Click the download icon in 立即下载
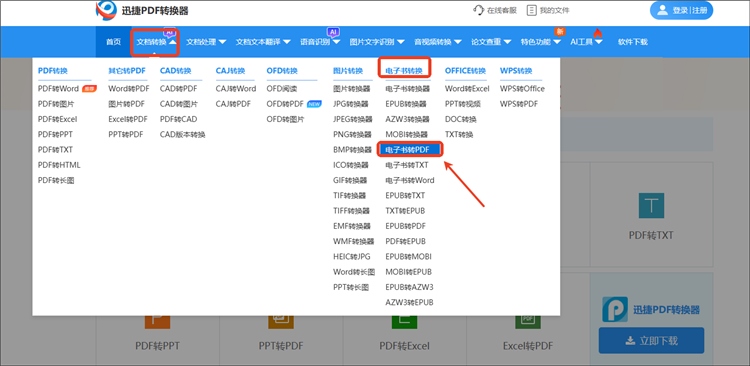 pyautogui.click(x=629, y=341)
